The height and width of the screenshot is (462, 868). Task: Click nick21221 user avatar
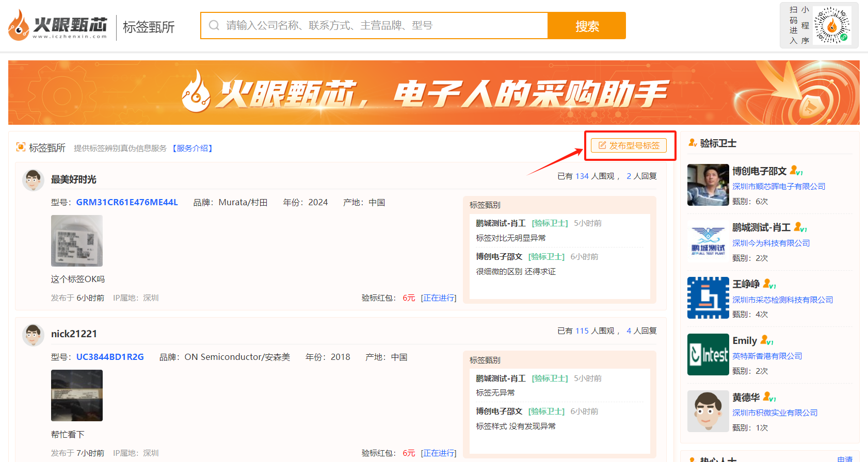pos(33,335)
